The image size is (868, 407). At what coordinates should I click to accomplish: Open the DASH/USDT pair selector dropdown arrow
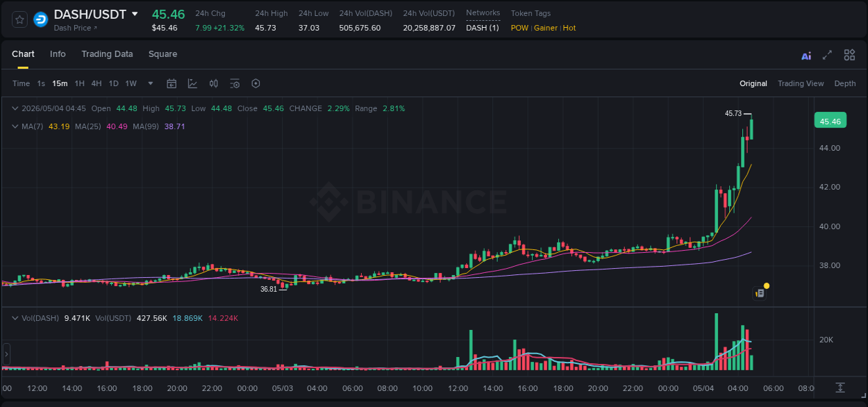point(135,14)
